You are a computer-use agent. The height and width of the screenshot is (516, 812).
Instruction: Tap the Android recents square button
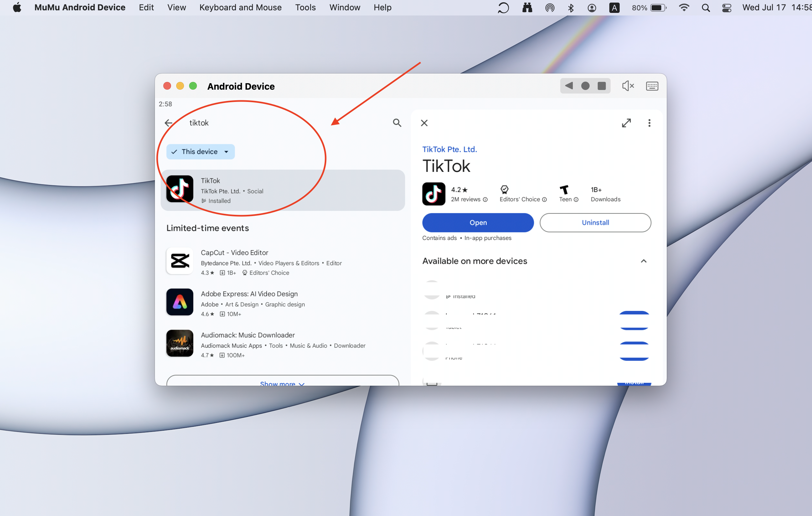pos(602,86)
